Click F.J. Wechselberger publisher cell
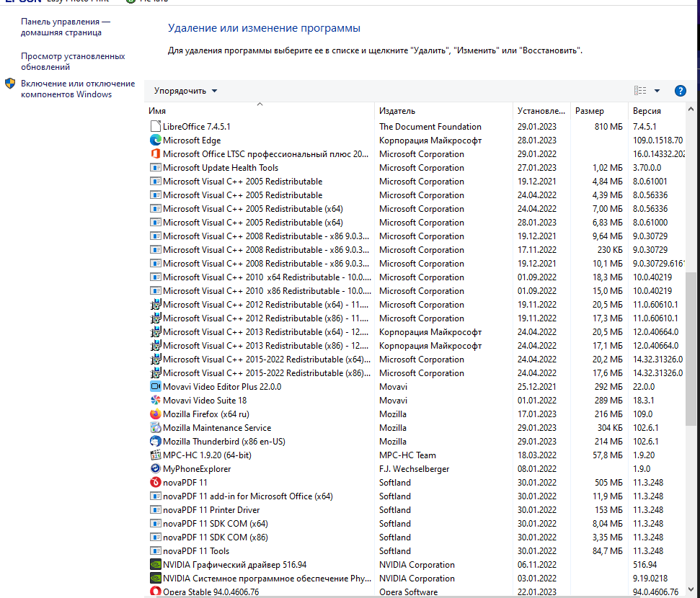700x598 pixels. pos(414,468)
